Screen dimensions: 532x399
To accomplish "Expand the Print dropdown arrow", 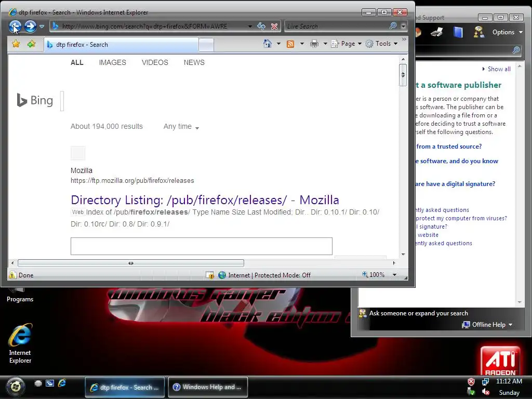I will [x=325, y=44].
